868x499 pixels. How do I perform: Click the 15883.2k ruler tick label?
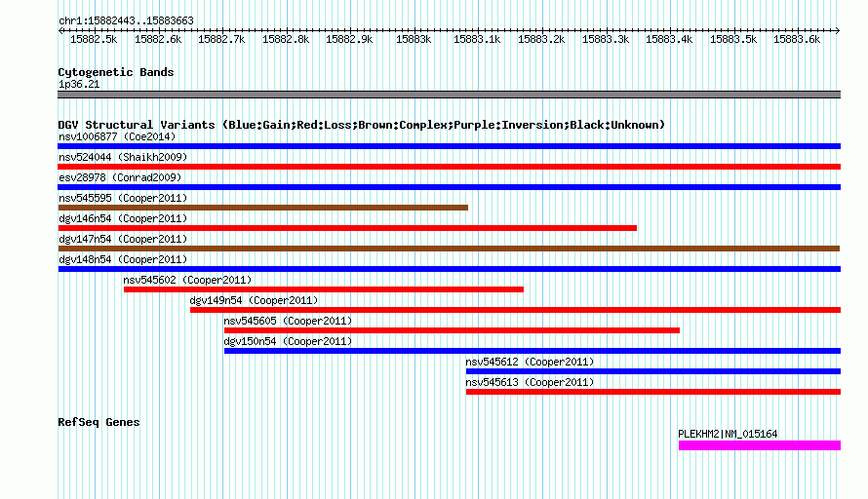541,39
